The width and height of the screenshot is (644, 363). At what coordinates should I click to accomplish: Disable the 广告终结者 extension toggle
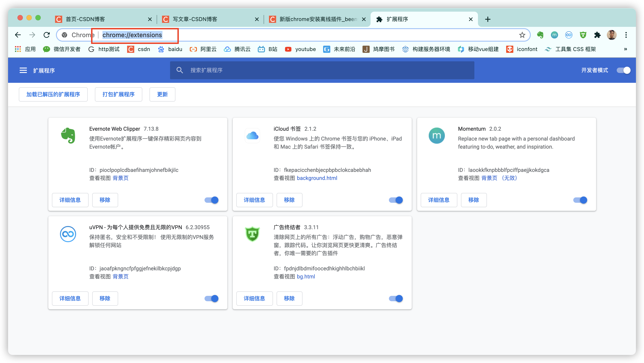tap(396, 299)
